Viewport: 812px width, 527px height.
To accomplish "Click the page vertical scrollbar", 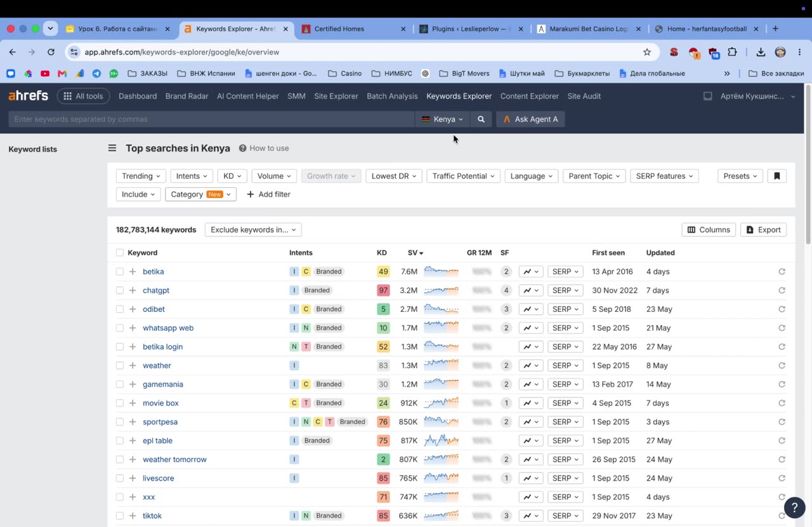I will tap(808, 164).
